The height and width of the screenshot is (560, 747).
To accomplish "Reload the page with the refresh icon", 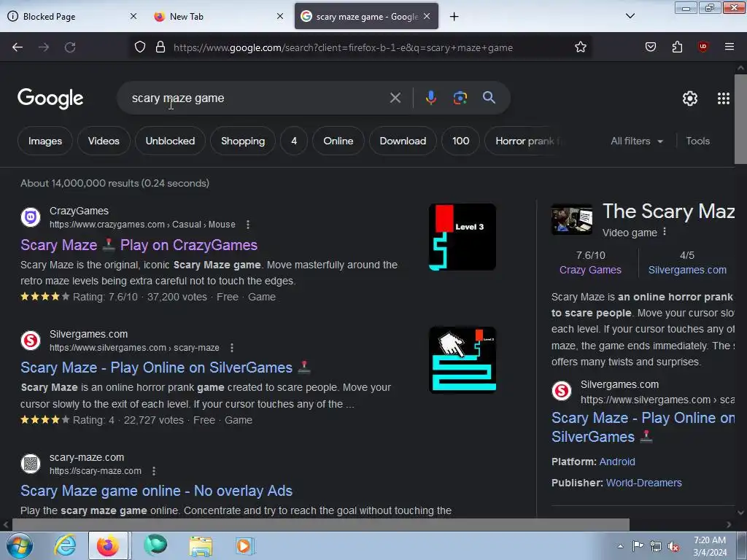I will (x=70, y=47).
